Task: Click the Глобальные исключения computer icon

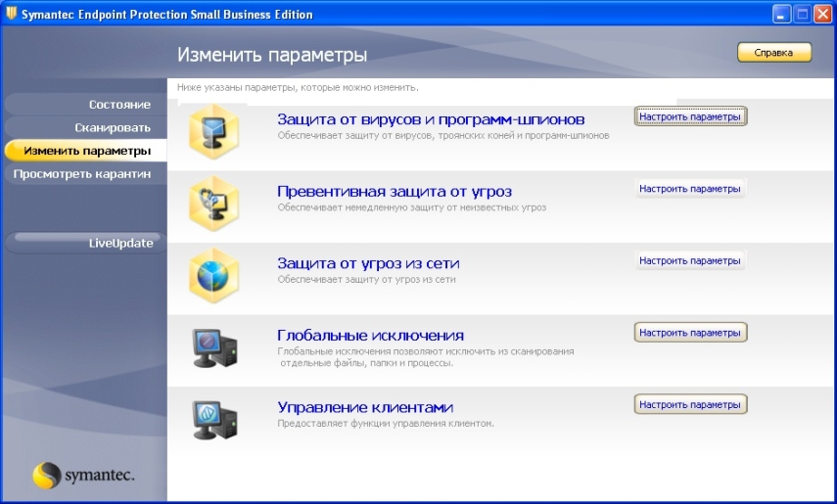Action: 214,348
